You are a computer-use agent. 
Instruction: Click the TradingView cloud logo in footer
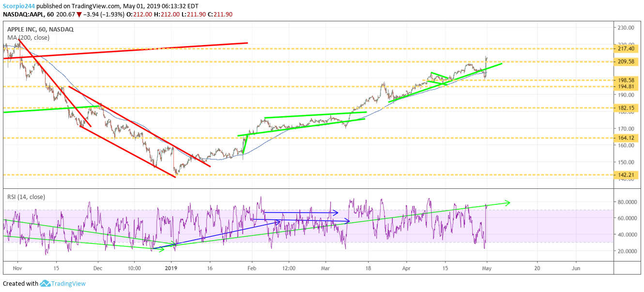click(x=46, y=283)
